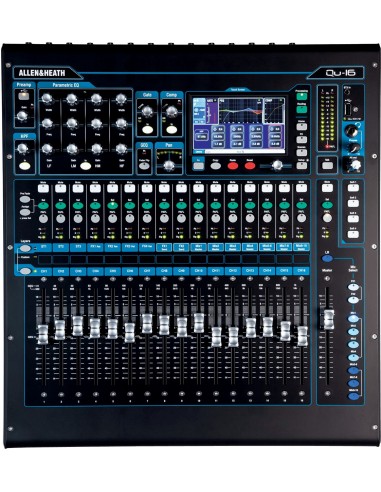Viewport: 381px width, 492px height.
Task: Push the master strip PAFL key
Action: 327,218
